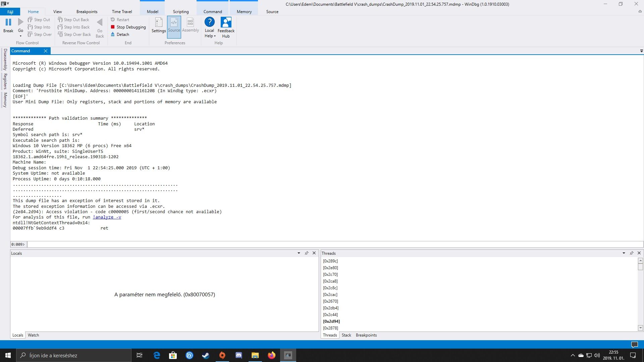The image size is (644, 362).
Task: Open the Settings icon in Preferences
Action: (159, 23)
